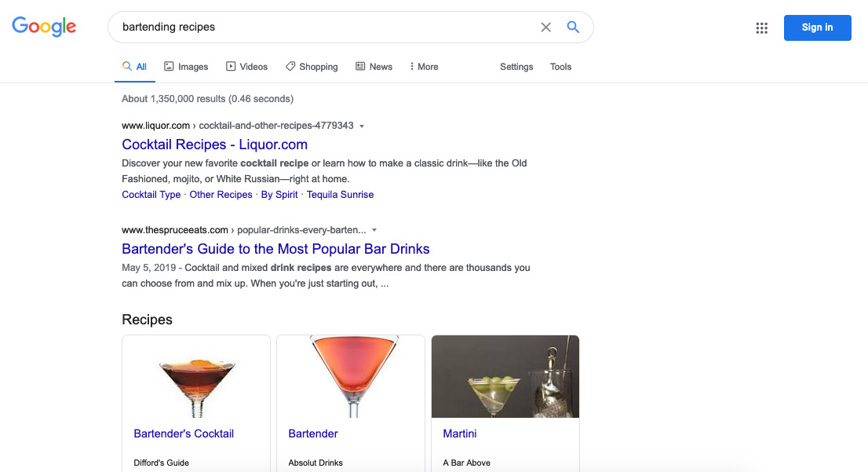
Task: Clear the search box with X
Action: tap(545, 27)
